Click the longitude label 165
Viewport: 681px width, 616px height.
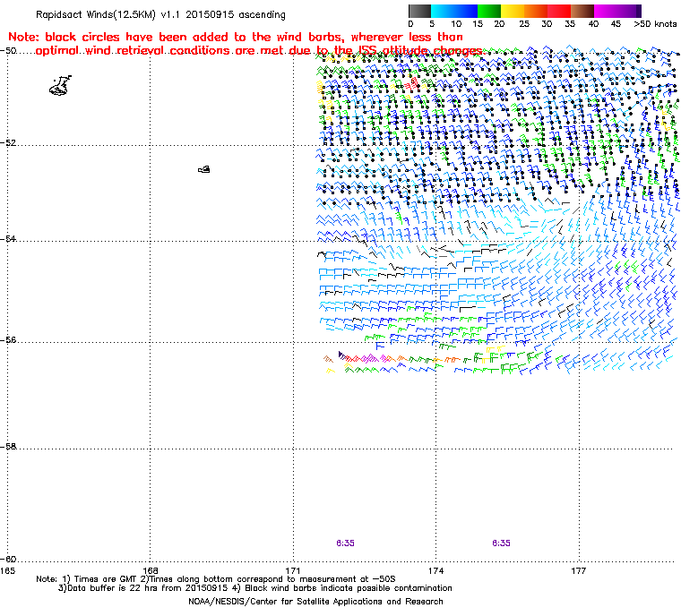pyautogui.click(x=7, y=570)
